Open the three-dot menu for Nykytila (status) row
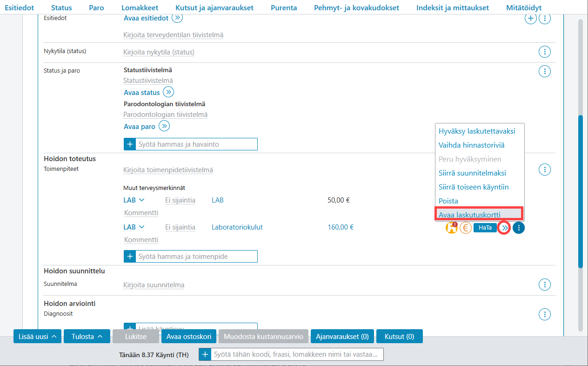The image size is (588, 366). point(544,52)
